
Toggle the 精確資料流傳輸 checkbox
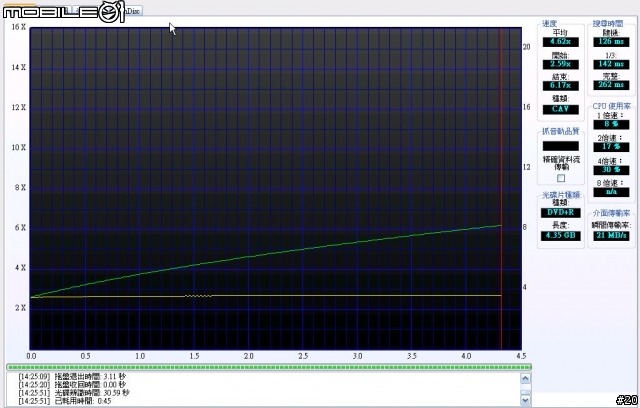click(x=561, y=178)
